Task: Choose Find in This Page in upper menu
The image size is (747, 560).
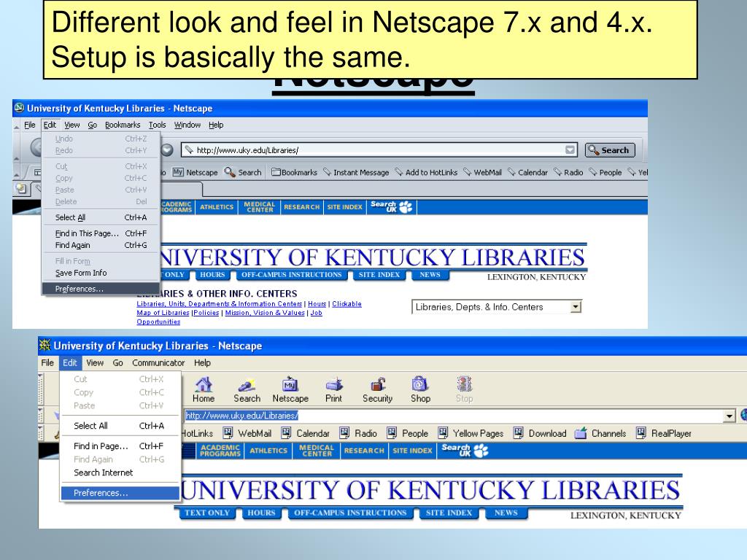Action: 101,233
